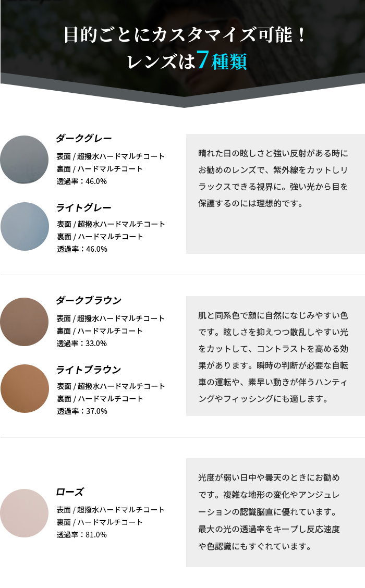The width and height of the screenshot is (365, 588).
Task: Choose the Light Brown lens swatch
Action: [x=25, y=388]
